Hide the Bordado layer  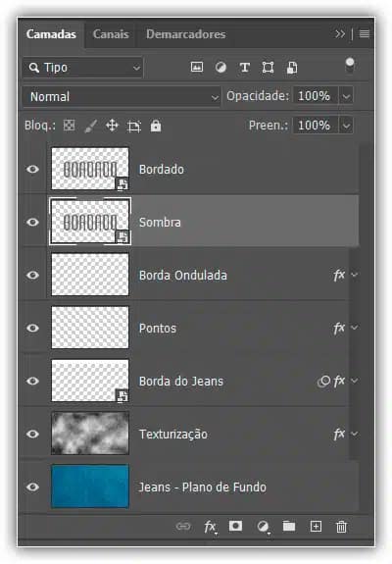point(32,169)
